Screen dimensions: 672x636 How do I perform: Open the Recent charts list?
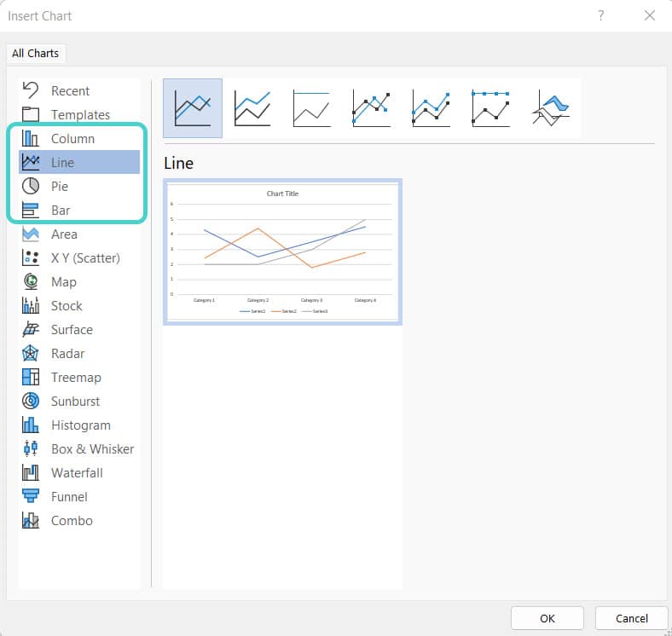(x=79, y=90)
